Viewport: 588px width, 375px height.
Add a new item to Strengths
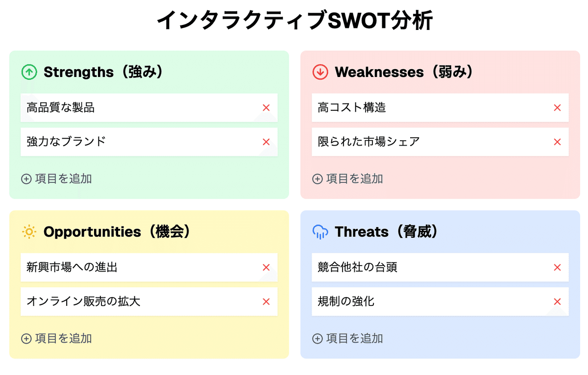click(x=57, y=179)
